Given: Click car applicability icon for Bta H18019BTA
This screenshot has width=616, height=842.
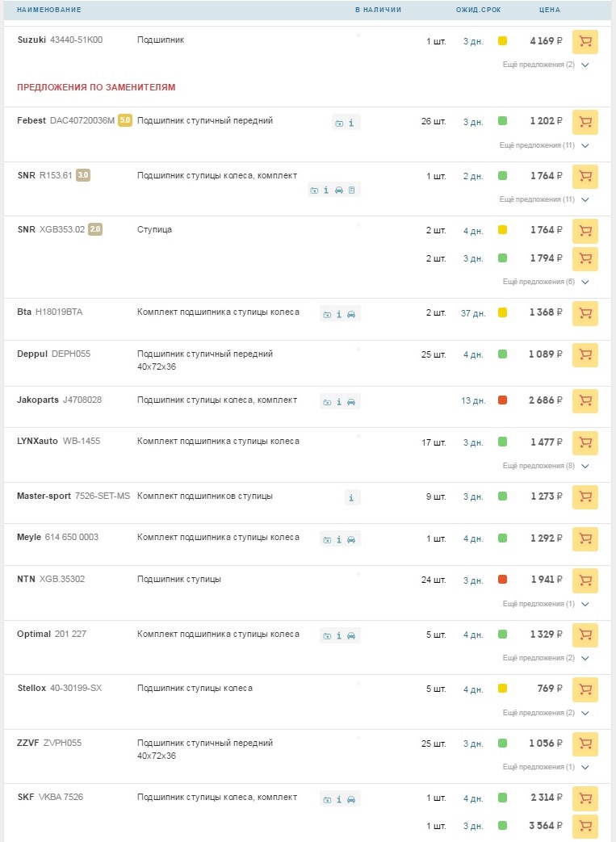Looking at the screenshot, I should coord(351,314).
